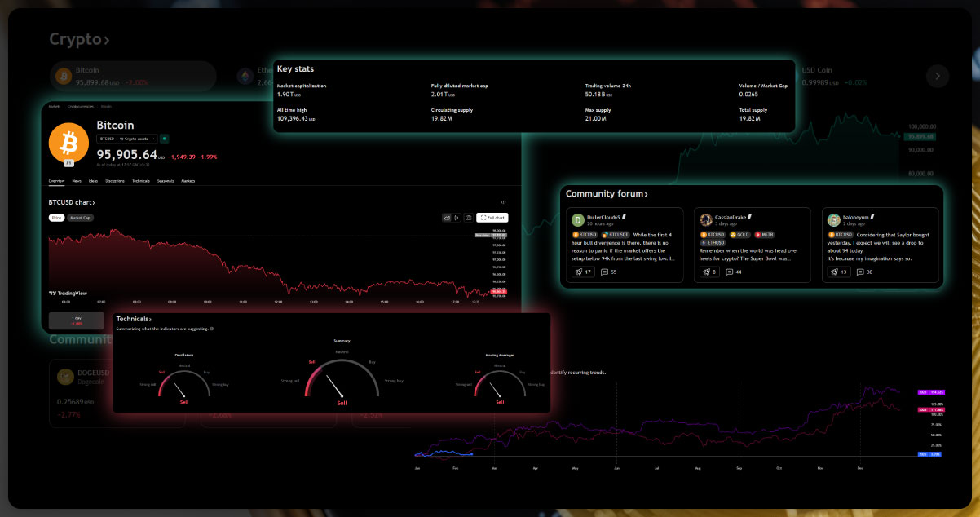Select the 1 day timeframe button
The width and height of the screenshot is (980, 517).
(x=77, y=320)
